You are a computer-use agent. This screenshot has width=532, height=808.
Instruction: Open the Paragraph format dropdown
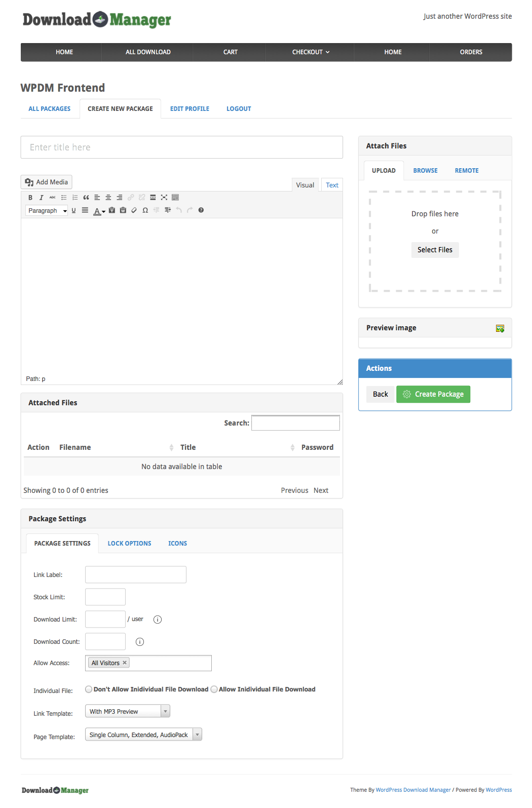coord(47,211)
